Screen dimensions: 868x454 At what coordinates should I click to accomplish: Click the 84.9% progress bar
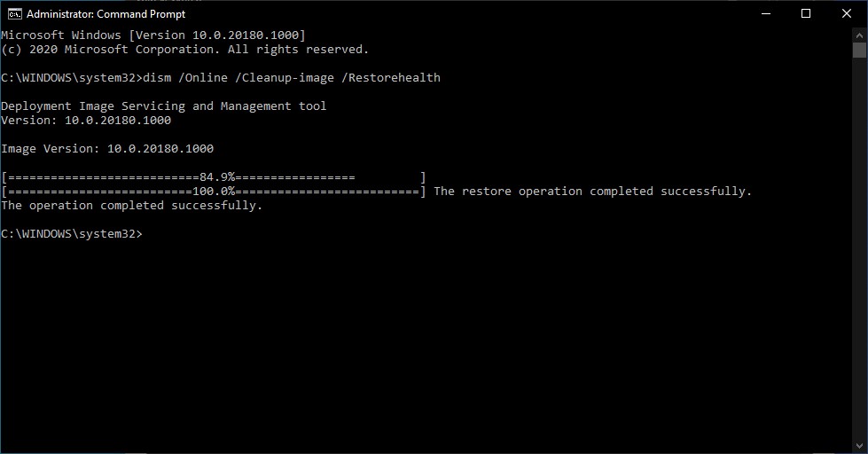pos(214,177)
